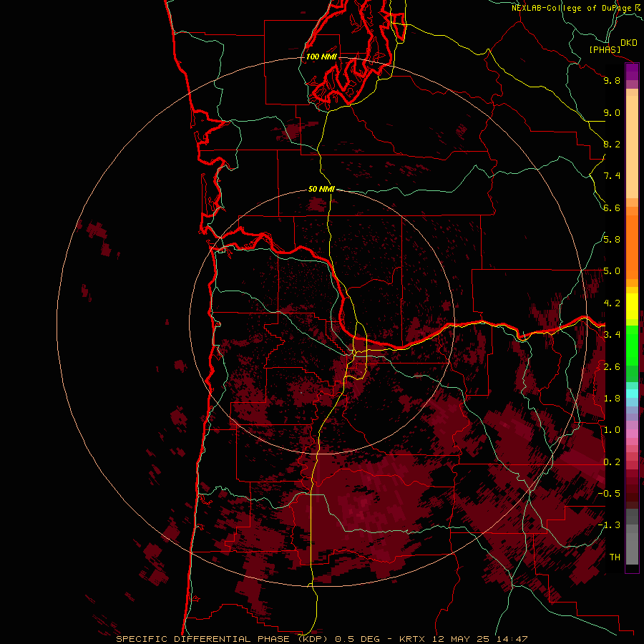Click the 5.8 legend value
The height and width of the screenshot is (644, 644).
click(x=612, y=240)
